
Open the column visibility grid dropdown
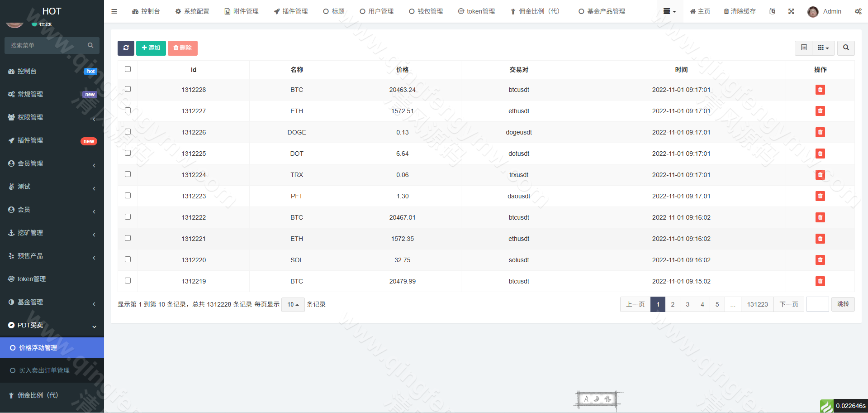tap(823, 48)
